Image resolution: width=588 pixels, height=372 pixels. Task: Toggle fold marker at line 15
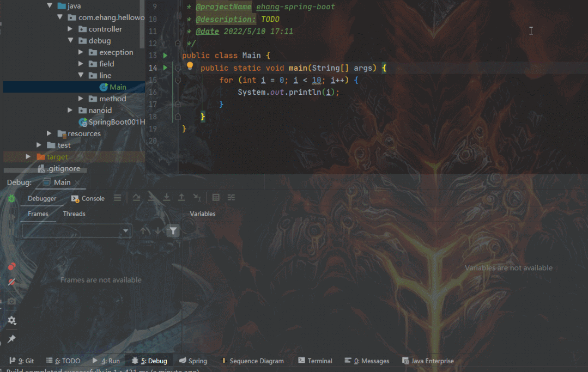click(x=178, y=80)
